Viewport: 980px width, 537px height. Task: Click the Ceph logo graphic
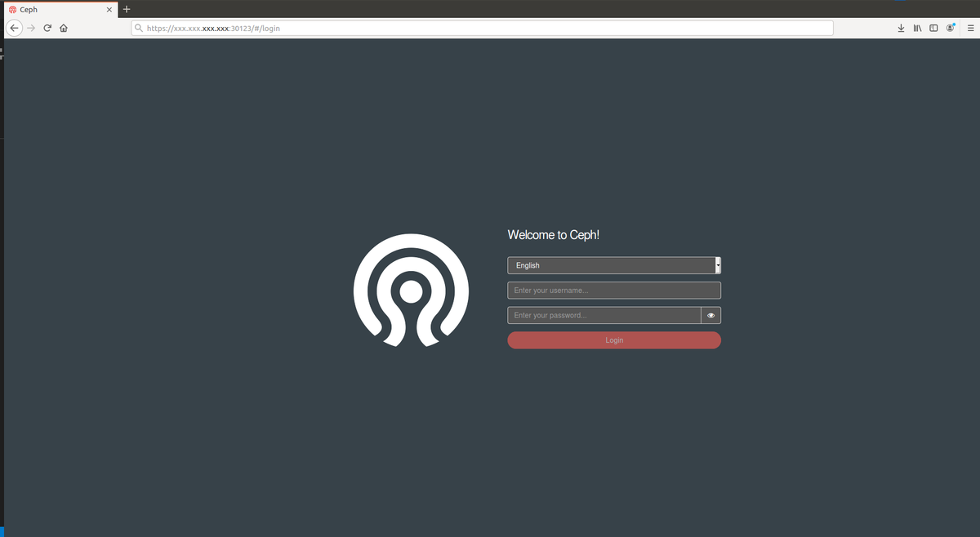coord(411,291)
